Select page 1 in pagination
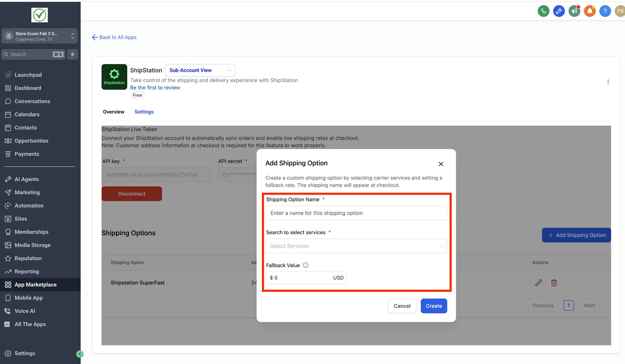Screen dimensions: 625x364 (x=569, y=305)
